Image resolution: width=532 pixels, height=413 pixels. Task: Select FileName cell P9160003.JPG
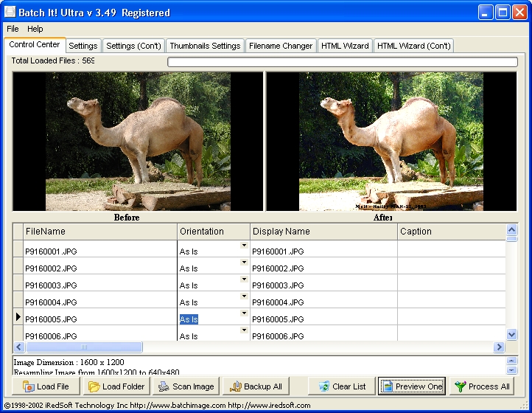pyautogui.click(x=100, y=283)
